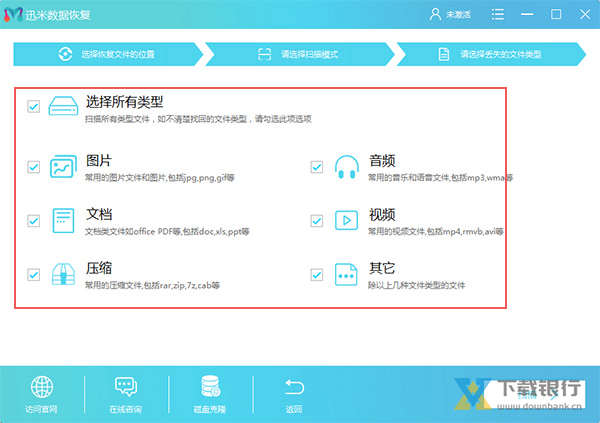600x423 pixels.
Task: Toggle the 选择所有类型 checkbox
Action: click(x=34, y=106)
